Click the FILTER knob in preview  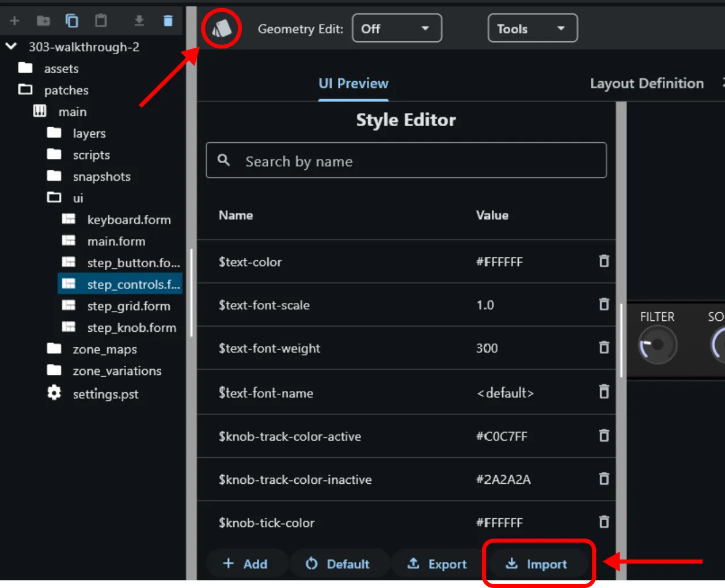pos(658,345)
